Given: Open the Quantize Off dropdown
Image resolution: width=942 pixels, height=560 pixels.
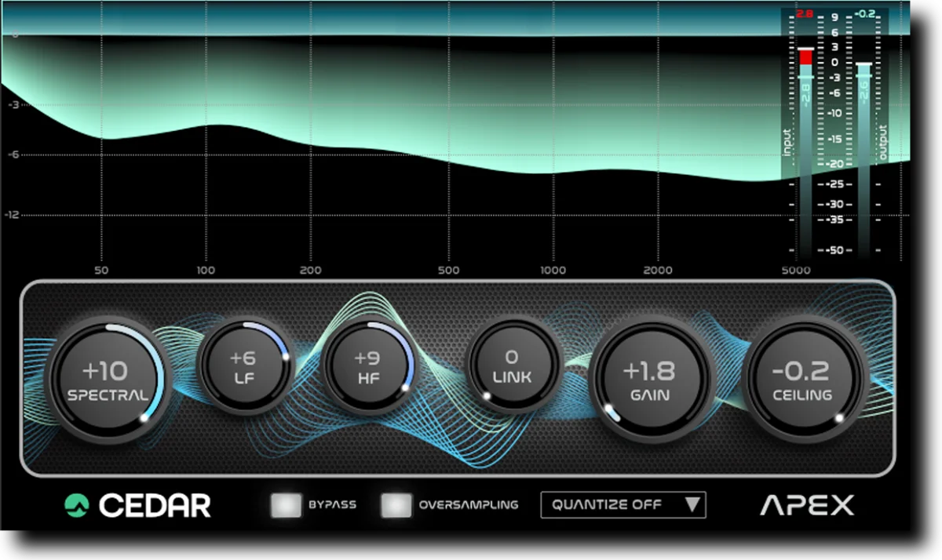Looking at the screenshot, I should [x=623, y=504].
